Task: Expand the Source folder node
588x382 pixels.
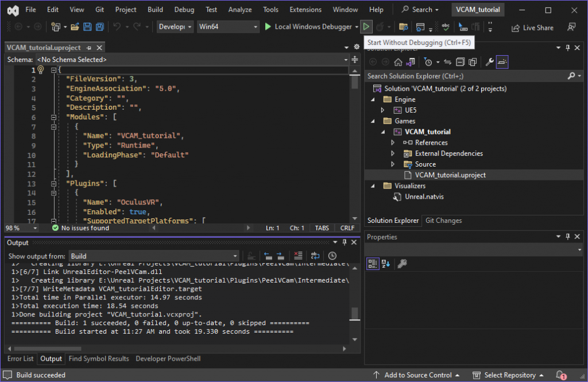Action: [393, 164]
